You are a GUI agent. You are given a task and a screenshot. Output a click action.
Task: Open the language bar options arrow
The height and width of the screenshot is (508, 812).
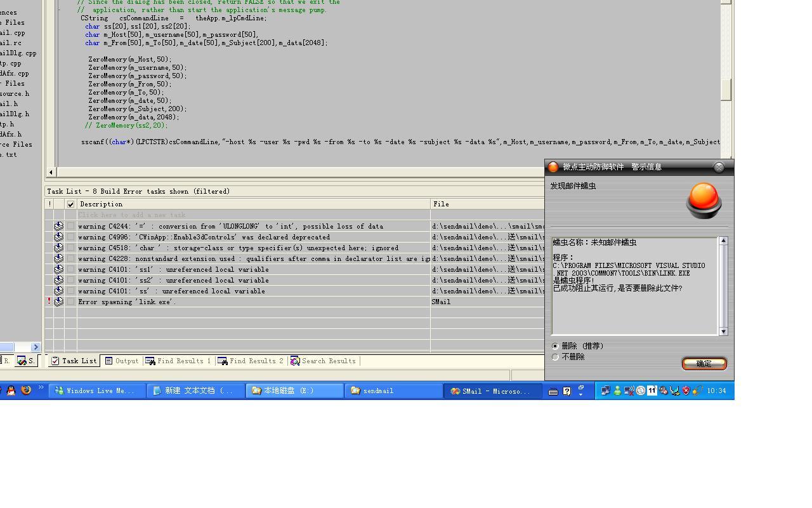click(580, 395)
